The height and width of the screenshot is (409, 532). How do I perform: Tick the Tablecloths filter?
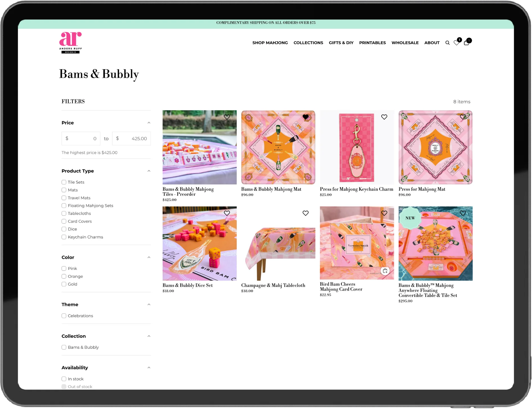coord(64,213)
